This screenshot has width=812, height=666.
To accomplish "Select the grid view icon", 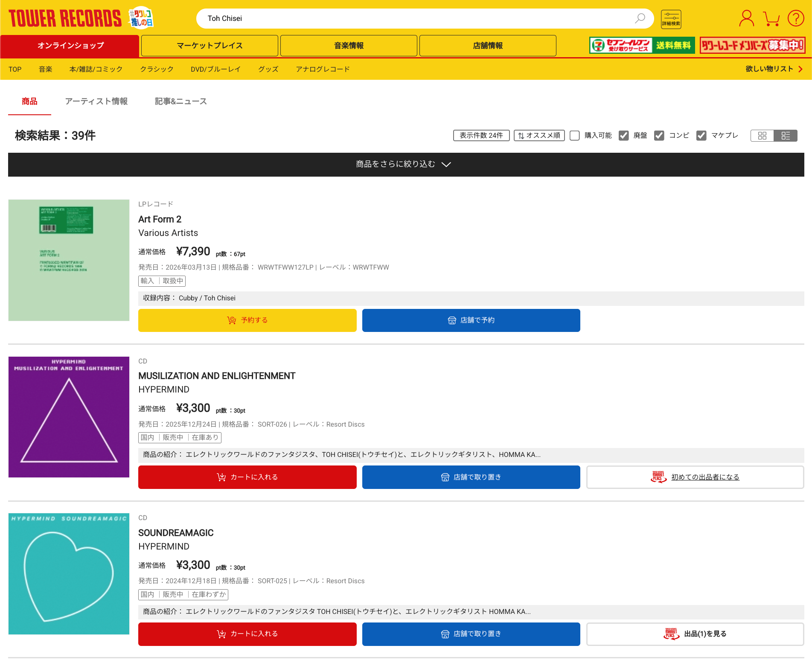I will [x=763, y=135].
